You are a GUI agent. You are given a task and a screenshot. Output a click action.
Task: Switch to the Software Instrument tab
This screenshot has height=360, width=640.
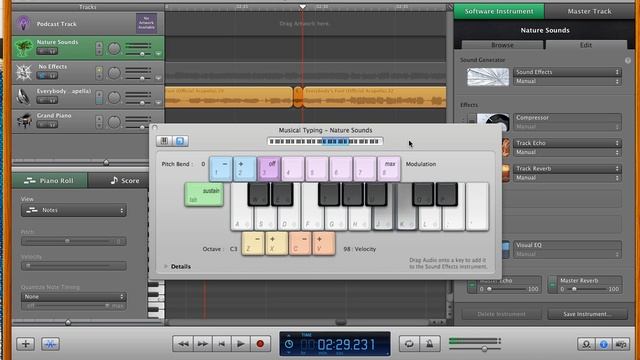(499, 11)
